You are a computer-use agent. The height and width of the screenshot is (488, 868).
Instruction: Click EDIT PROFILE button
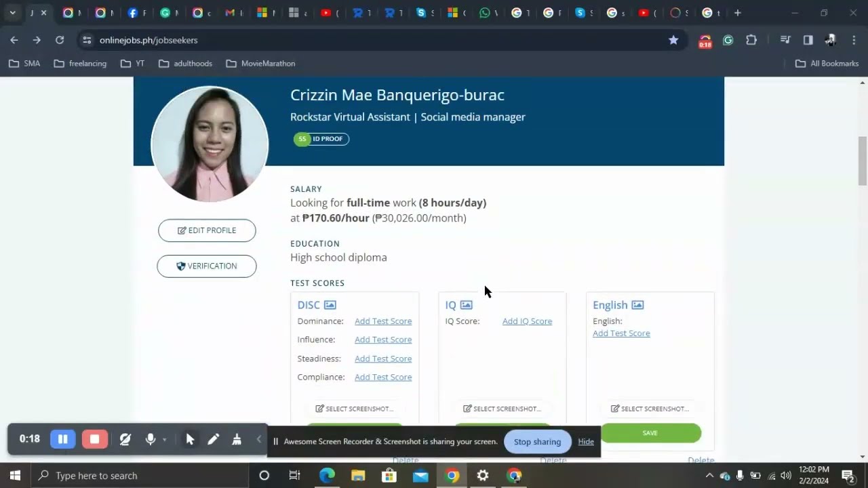point(207,230)
